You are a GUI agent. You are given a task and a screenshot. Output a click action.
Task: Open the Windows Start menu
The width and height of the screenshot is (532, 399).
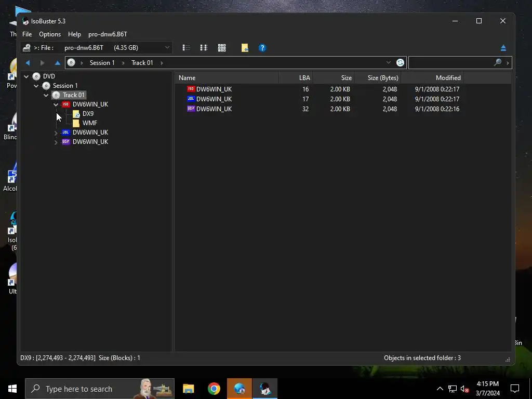coord(12,389)
